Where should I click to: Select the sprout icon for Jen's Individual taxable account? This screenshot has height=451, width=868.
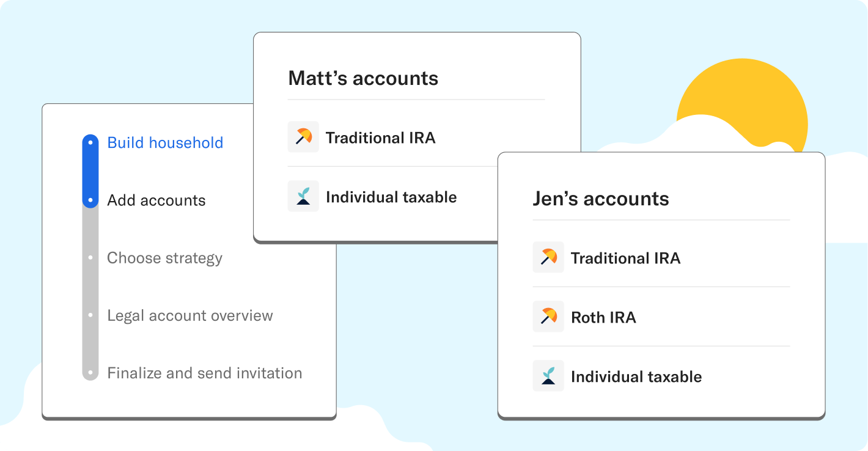click(x=548, y=376)
